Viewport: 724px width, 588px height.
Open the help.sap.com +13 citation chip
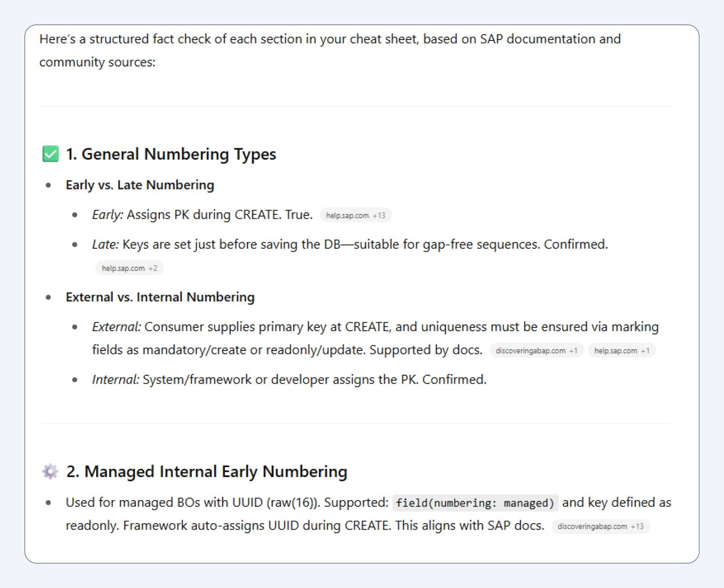(355, 215)
